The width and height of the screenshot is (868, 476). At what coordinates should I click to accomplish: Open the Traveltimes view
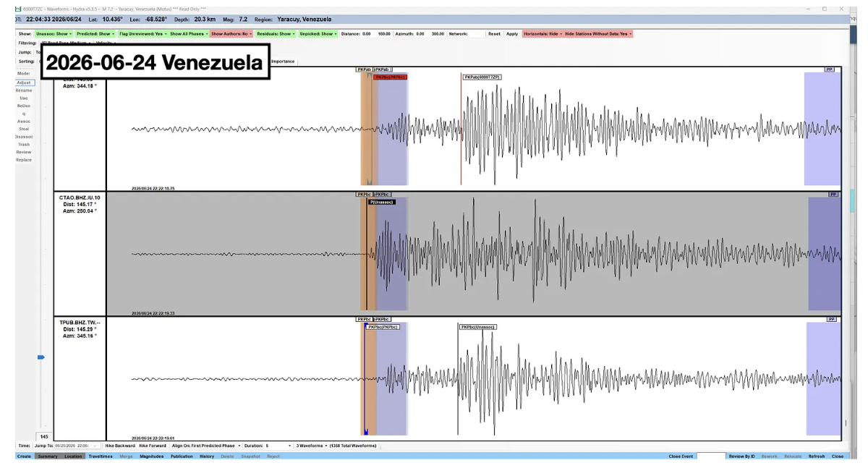[101, 456]
